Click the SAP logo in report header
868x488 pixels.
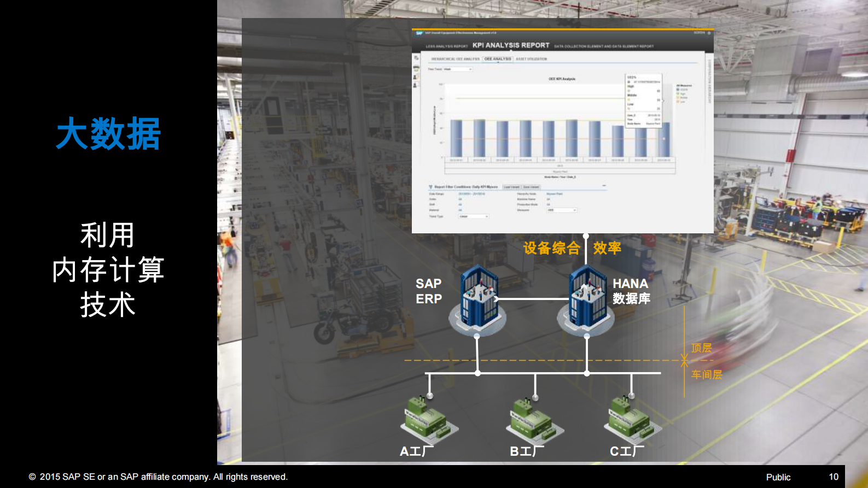pyautogui.click(x=419, y=33)
